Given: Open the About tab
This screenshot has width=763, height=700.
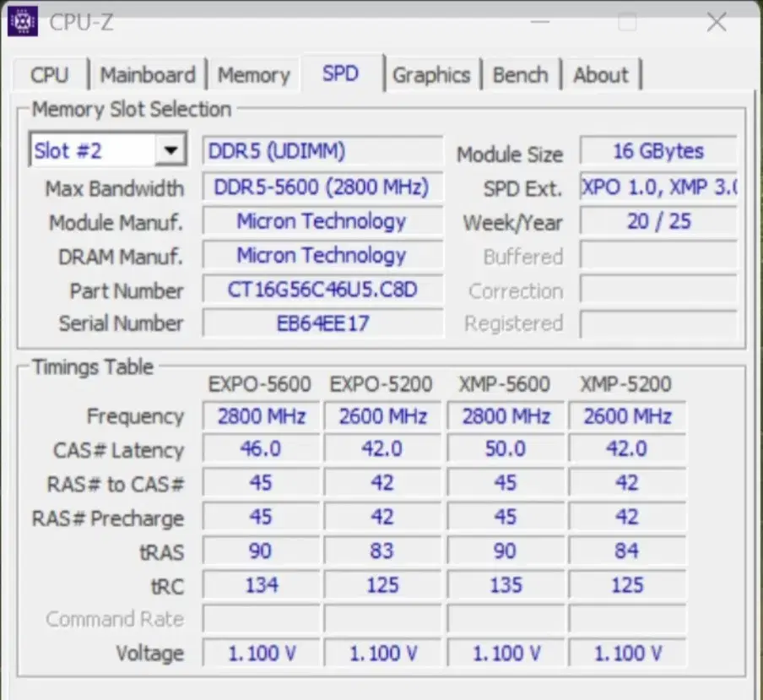Looking at the screenshot, I should (x=601, y=75).
